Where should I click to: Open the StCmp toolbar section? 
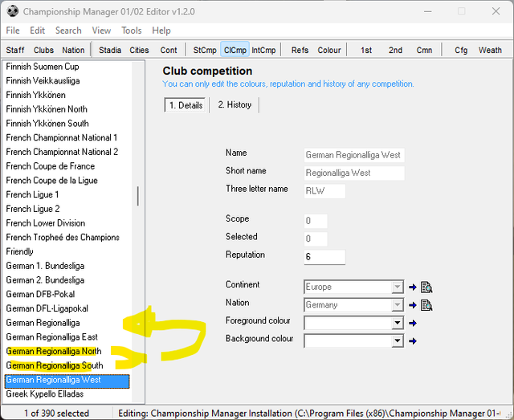click(x=205, y=50)
